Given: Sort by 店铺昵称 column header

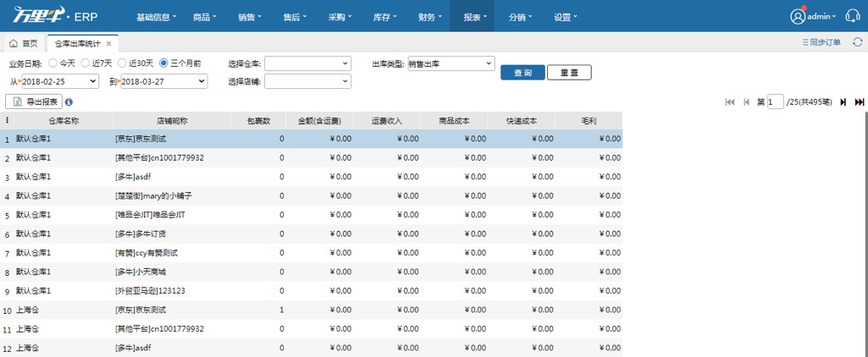Looking at the screenshot, I should (x=172, y=120).
